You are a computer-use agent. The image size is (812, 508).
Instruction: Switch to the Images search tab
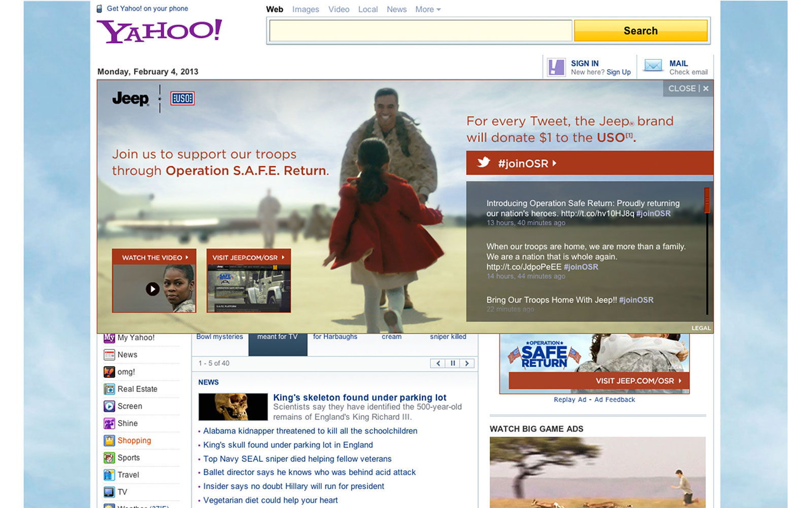(306, 9)
